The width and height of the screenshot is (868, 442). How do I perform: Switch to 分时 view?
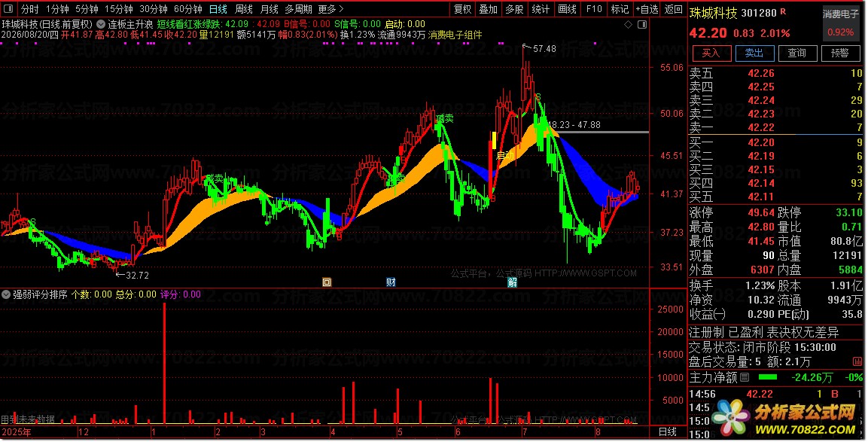(x=29, y=9)
